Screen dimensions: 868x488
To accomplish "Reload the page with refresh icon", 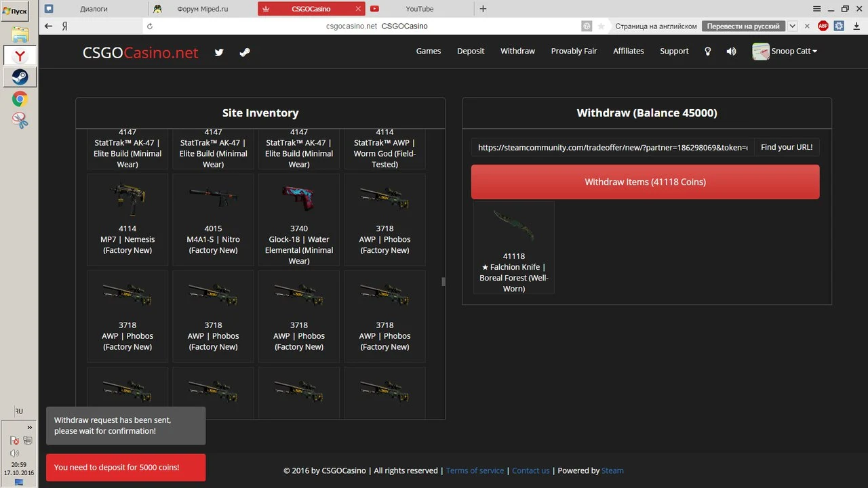I will tap(150, 26).
